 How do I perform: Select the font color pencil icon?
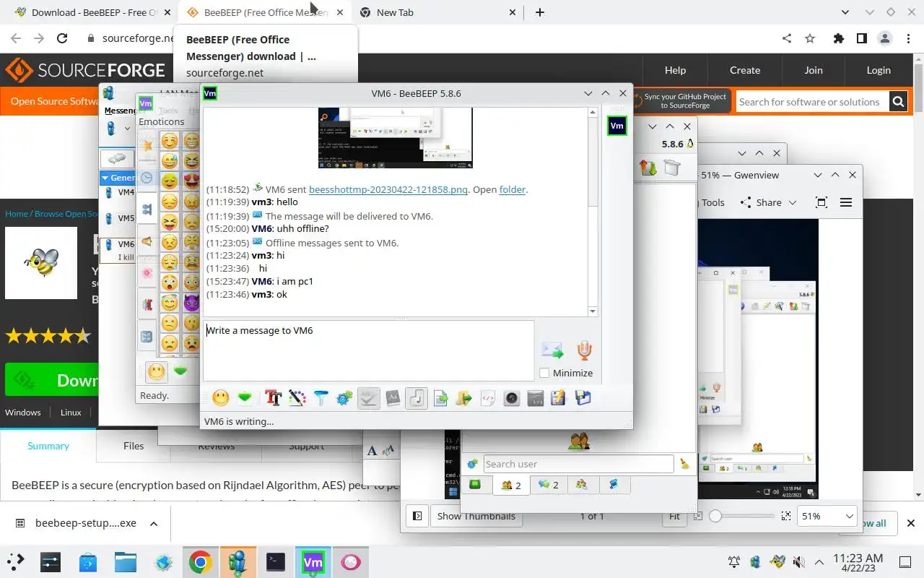tap(297, 397)
